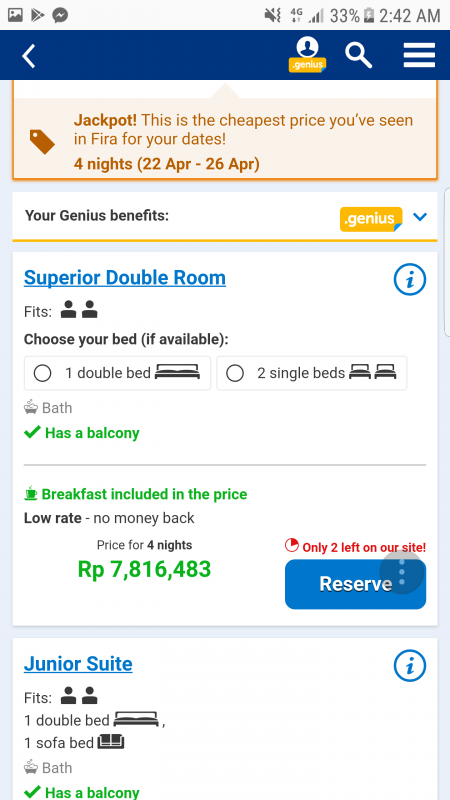Select the 2 single beds option

coord(312,373)
